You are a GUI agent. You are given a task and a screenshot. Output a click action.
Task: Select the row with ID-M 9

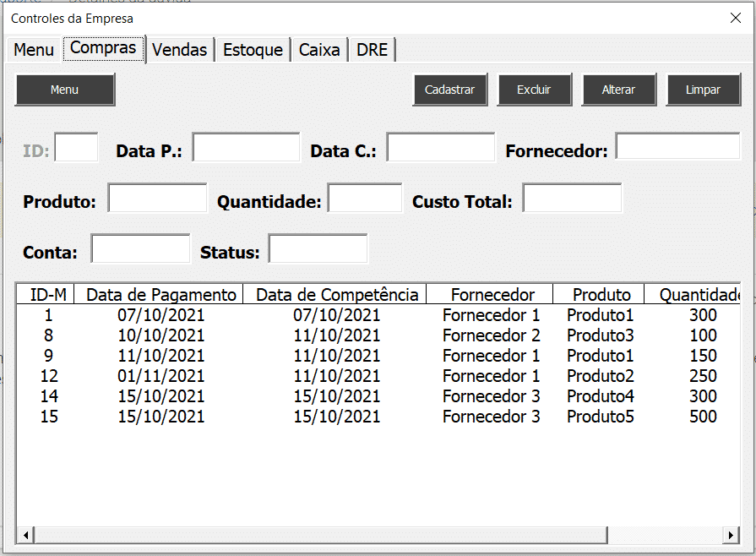pos(378,356)
